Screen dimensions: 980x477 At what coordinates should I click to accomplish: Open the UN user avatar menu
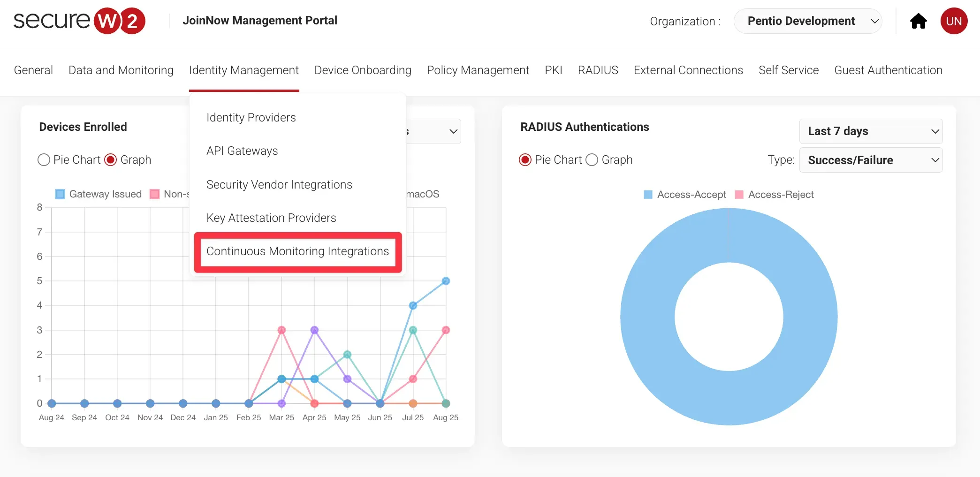954,21
